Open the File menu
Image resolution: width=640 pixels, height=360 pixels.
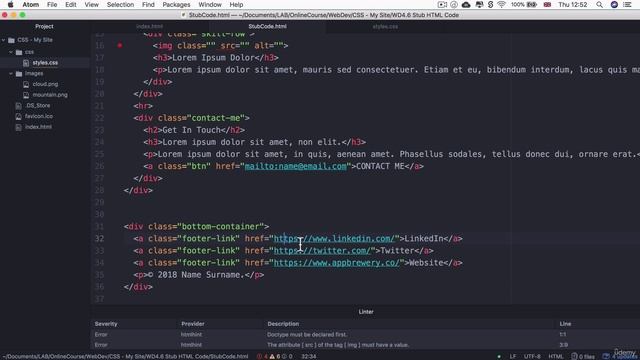52,4
